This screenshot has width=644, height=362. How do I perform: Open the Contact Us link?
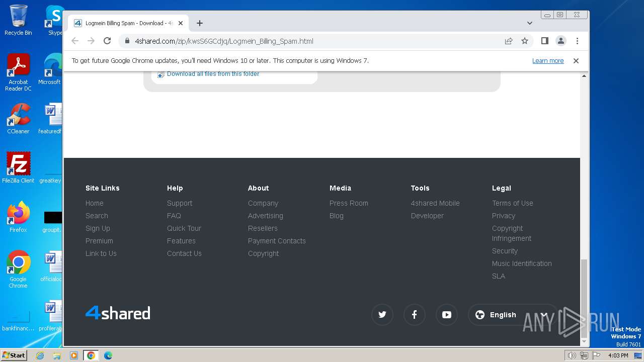[x=184, y=253]
